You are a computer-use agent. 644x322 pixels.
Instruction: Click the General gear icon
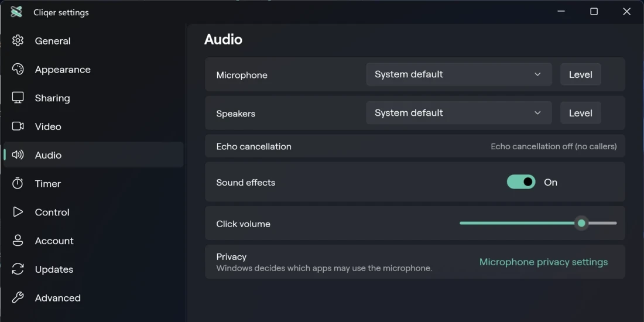point(18,40)
